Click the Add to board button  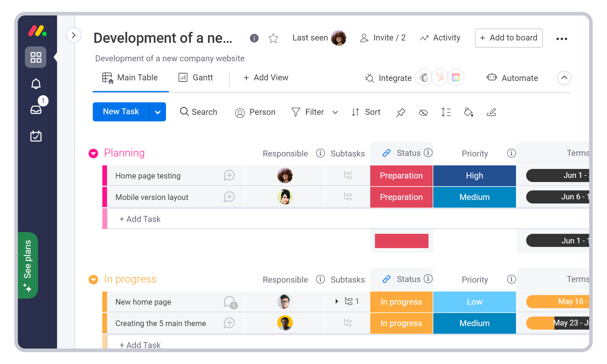[x=509, y=38]
